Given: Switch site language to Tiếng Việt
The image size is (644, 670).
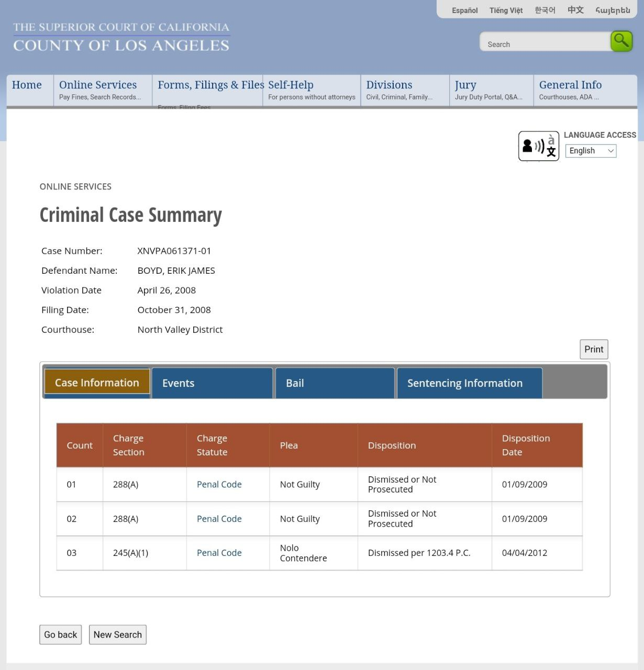Looking at the screenshot, I should (506, 10).
